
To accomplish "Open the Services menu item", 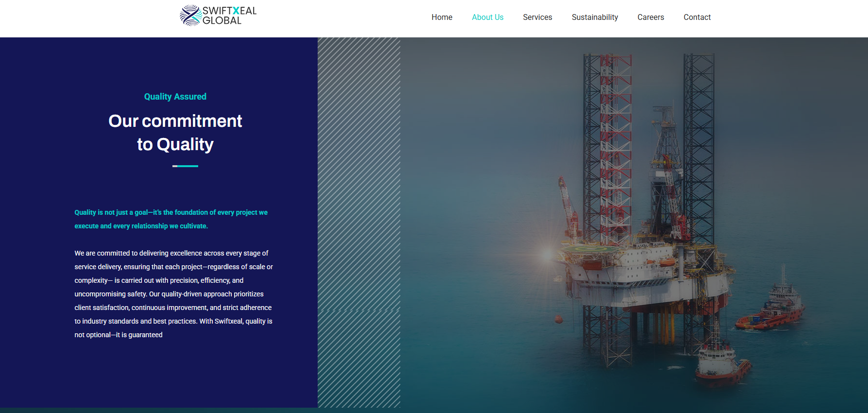I will (537, 17).
